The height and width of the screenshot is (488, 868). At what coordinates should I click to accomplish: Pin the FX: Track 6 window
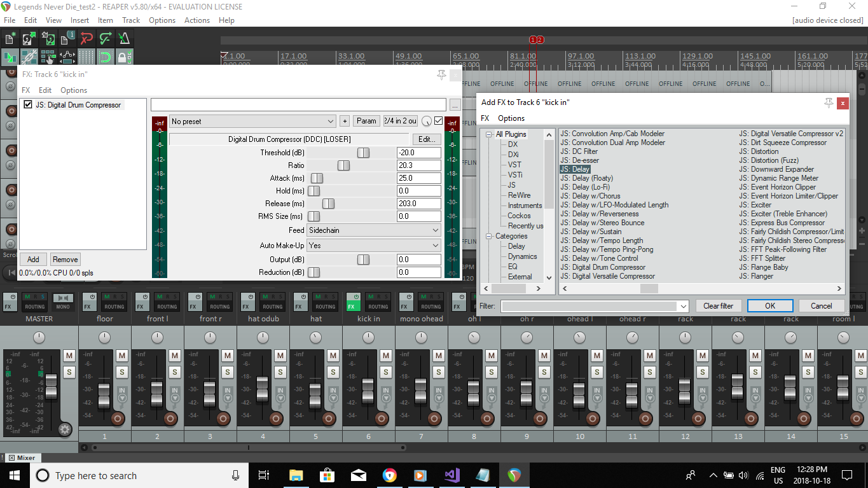click(x=441, y=74)
